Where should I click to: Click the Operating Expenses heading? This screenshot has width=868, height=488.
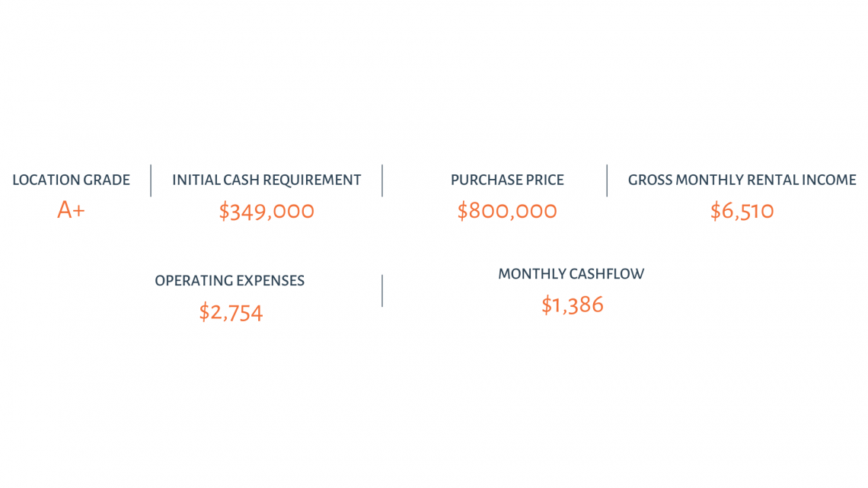click(x=229, y=281)
